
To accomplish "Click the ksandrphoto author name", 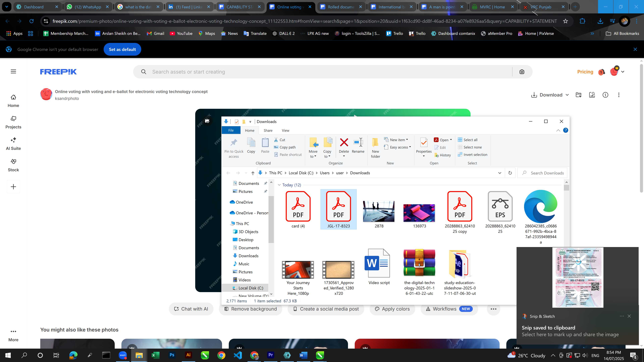I will click(x=67, y=98).
